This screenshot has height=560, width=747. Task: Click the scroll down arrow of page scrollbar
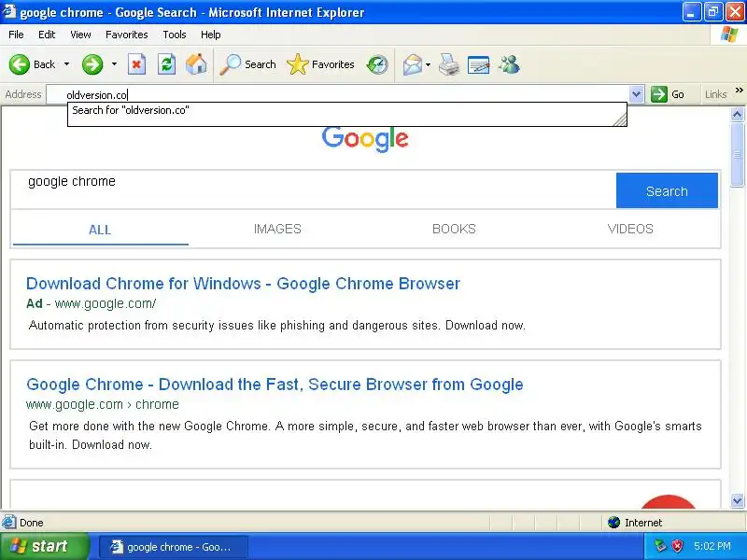point(737,500)
